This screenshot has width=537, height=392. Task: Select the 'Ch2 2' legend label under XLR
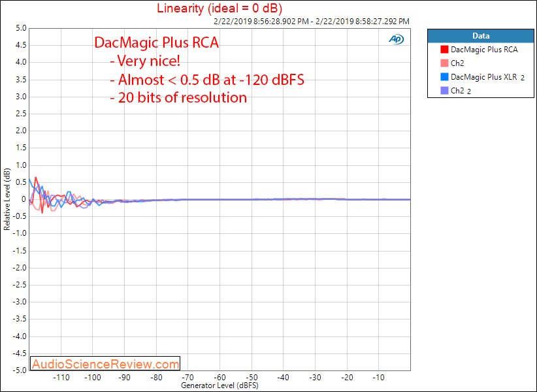[461, 91]
